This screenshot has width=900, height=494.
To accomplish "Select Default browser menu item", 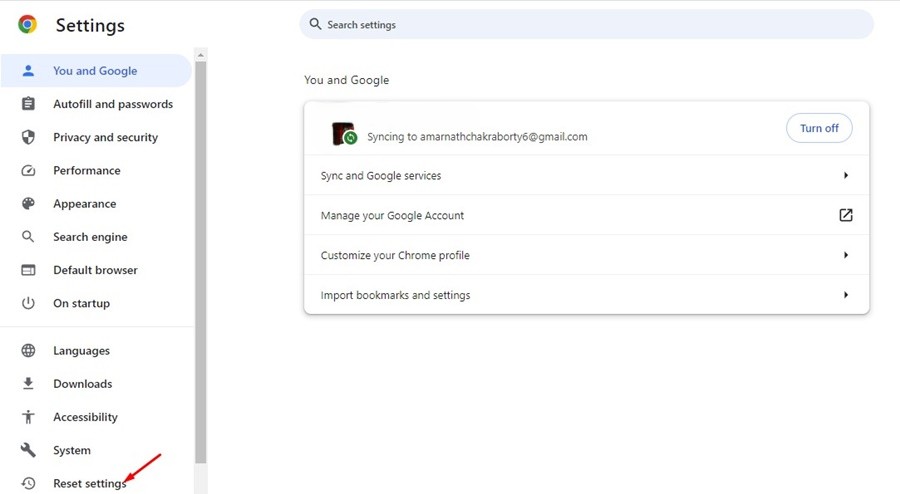I will [x=96, y=270].
